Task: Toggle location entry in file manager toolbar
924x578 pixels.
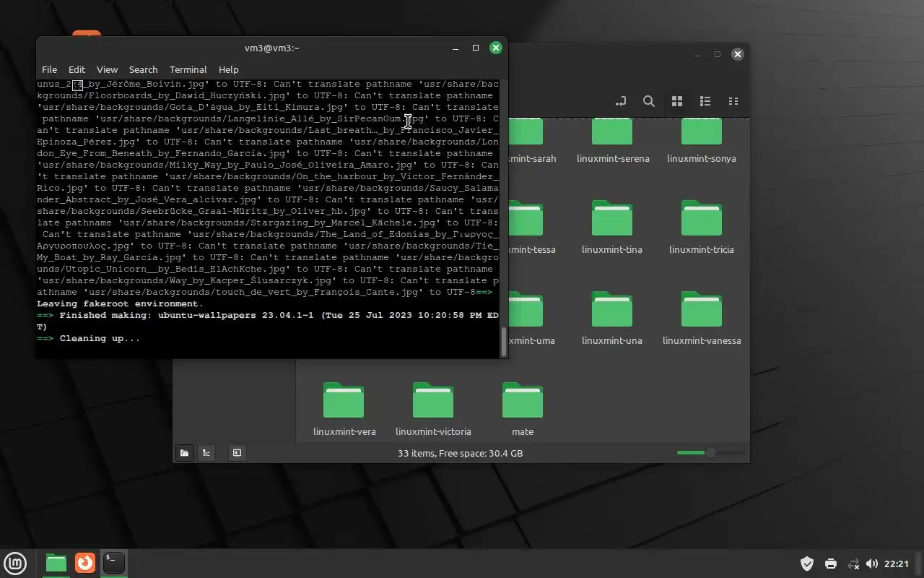Action: [x=620, y=101]
